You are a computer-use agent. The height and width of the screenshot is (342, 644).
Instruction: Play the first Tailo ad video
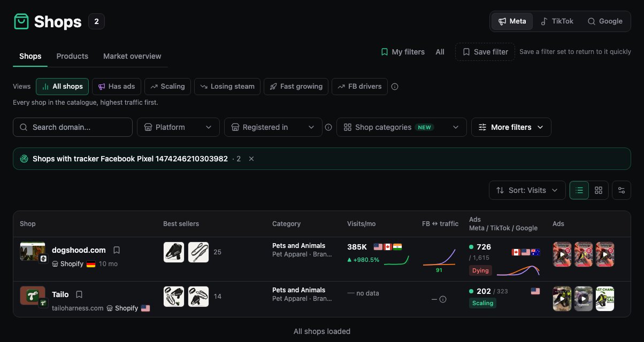562,299
